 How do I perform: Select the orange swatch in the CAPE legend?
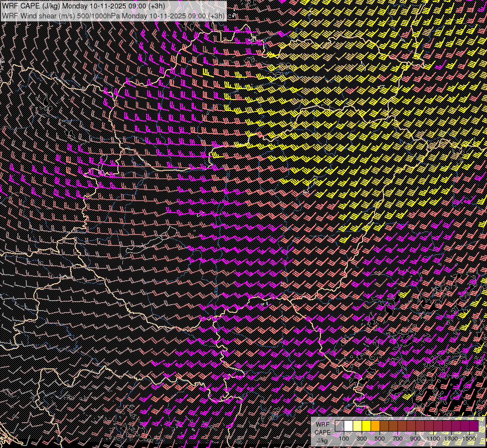[375, 426]
